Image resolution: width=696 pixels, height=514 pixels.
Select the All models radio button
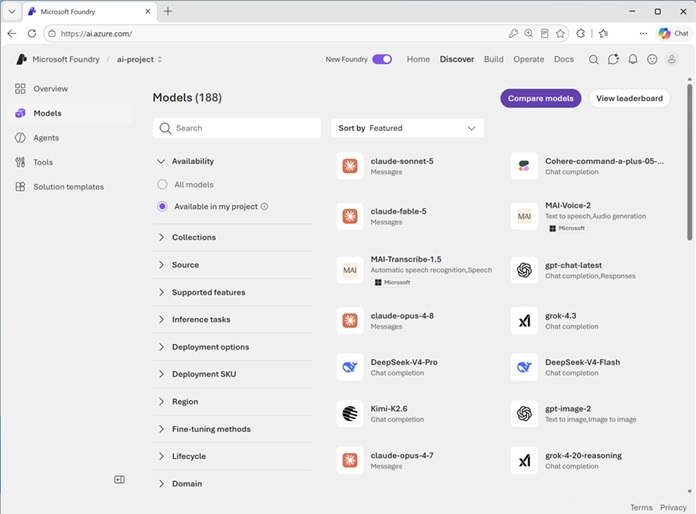point(162,184)
